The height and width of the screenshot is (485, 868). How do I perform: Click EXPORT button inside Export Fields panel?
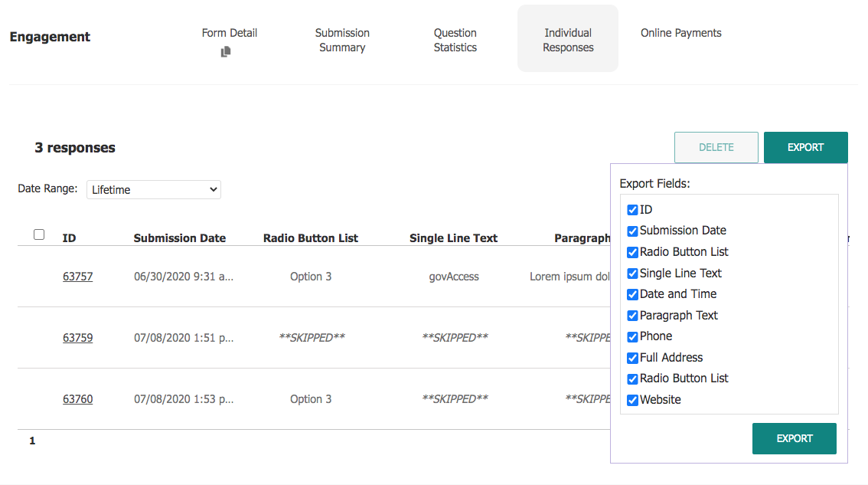(x=794, y=438)
